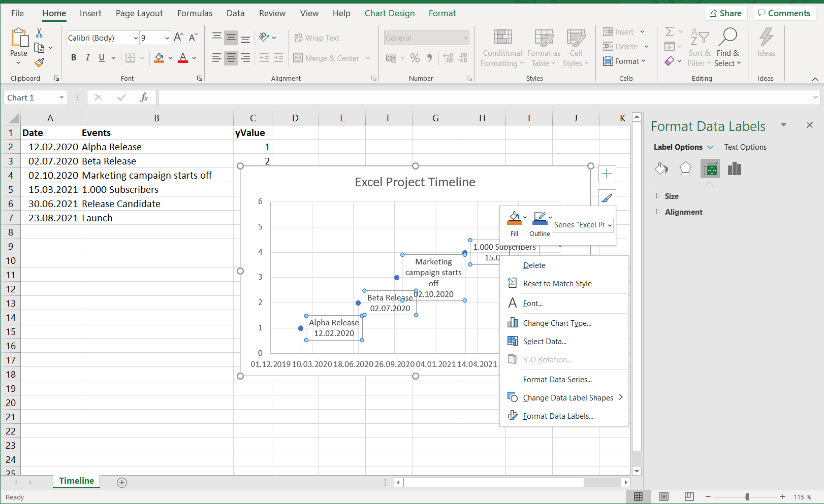Select the Format Painter icon
Image resolution: width=824 pixels, height=504 pixels.
pyautogui.click(x=39, y=63)
